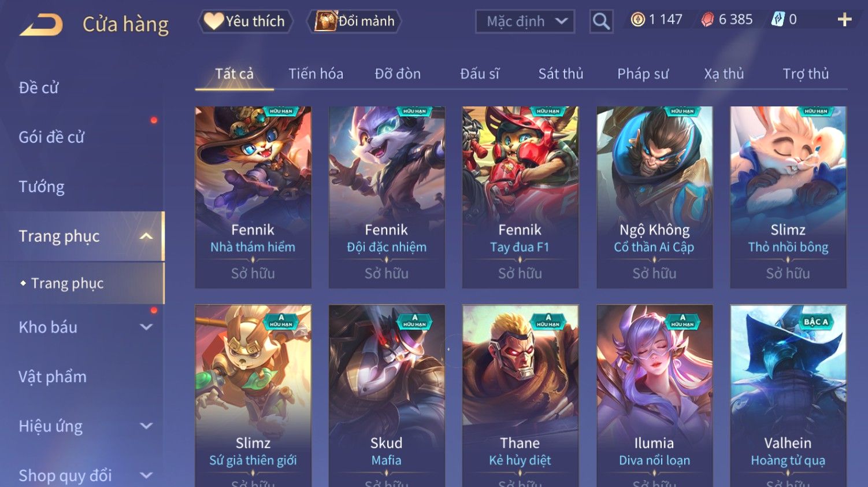Open Tướng in the sidebar
Viewport: 868px width, 487px height.
point(42,187)
